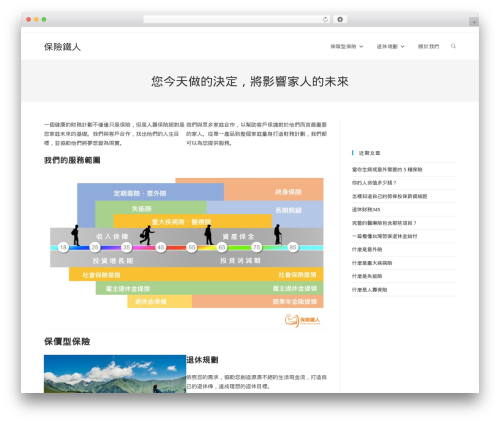Click the 退休規劃 section heading near the photo

[202, 360]
